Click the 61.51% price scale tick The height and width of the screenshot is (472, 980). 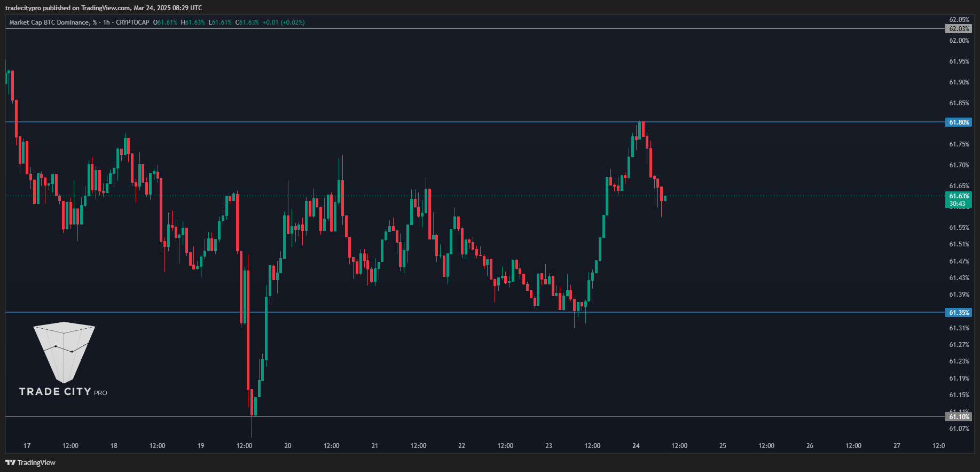pos(959,244)
